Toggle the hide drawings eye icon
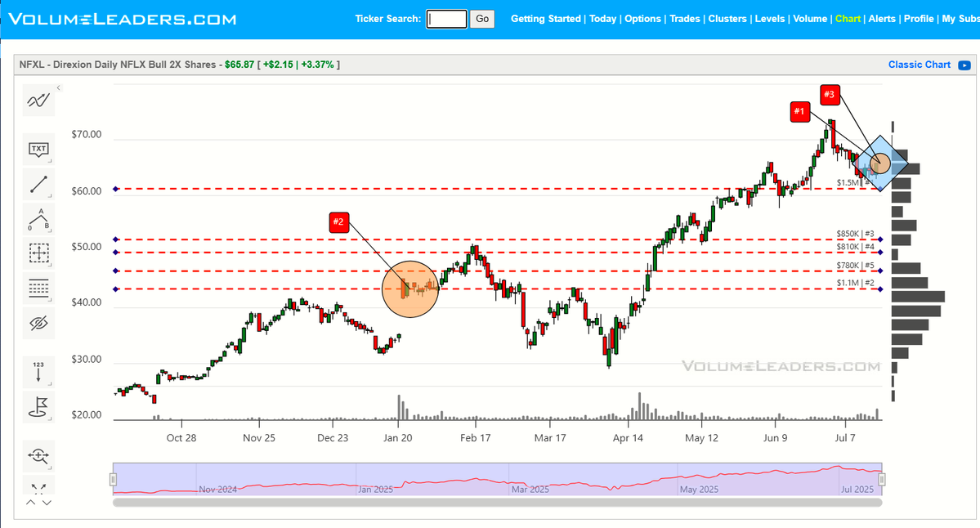980x528 pixels. [x=38, y=323]
